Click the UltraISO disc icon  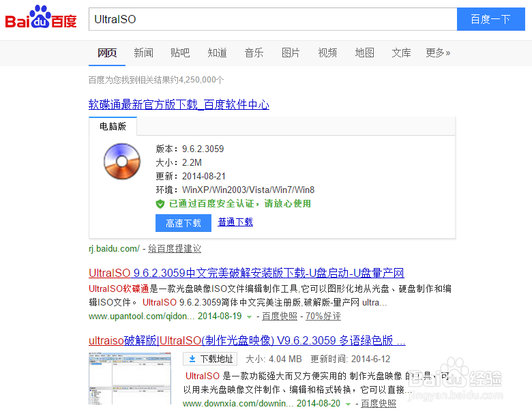tap(122, 161)
